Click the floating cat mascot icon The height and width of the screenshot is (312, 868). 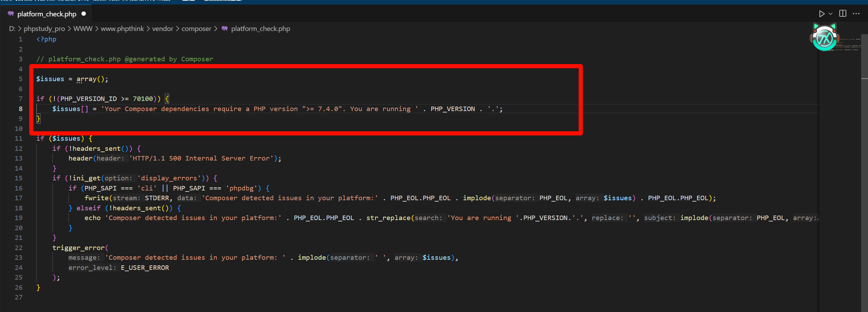(824, 38)
